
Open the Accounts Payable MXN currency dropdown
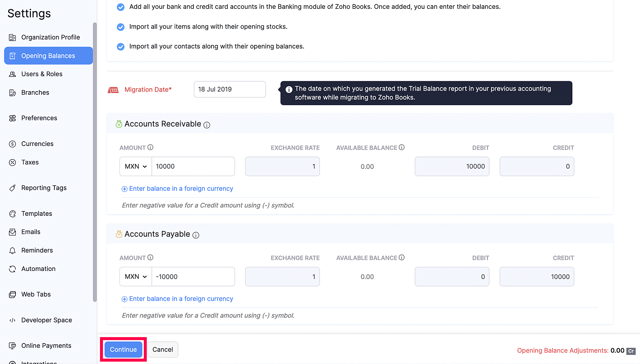click(x=136, y=277)
